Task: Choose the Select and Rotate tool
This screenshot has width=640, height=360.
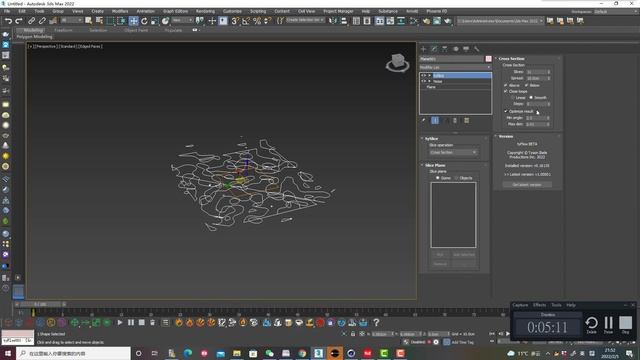Action: (x=144, y=21)
